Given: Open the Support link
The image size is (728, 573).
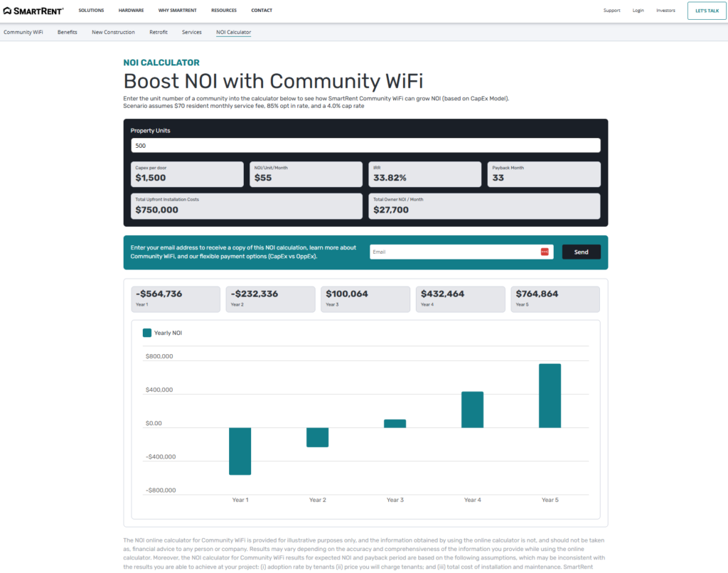Looking at the screenshot, I should 611,10.
